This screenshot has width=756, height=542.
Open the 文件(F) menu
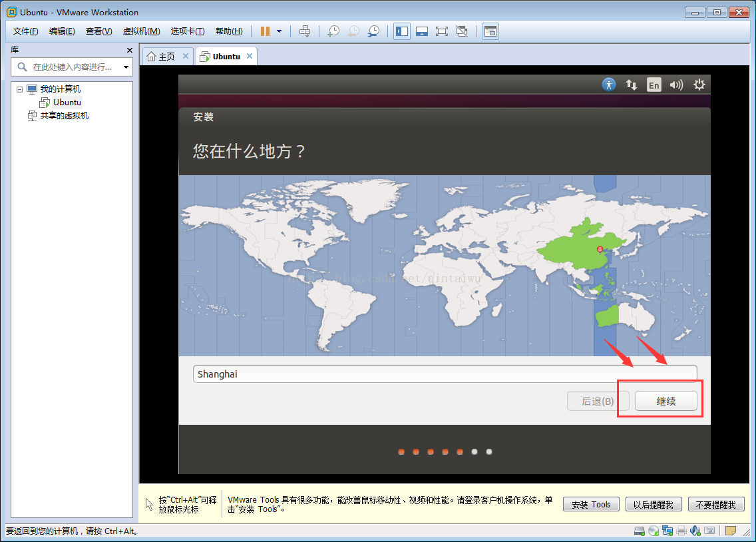pos(25,31)
